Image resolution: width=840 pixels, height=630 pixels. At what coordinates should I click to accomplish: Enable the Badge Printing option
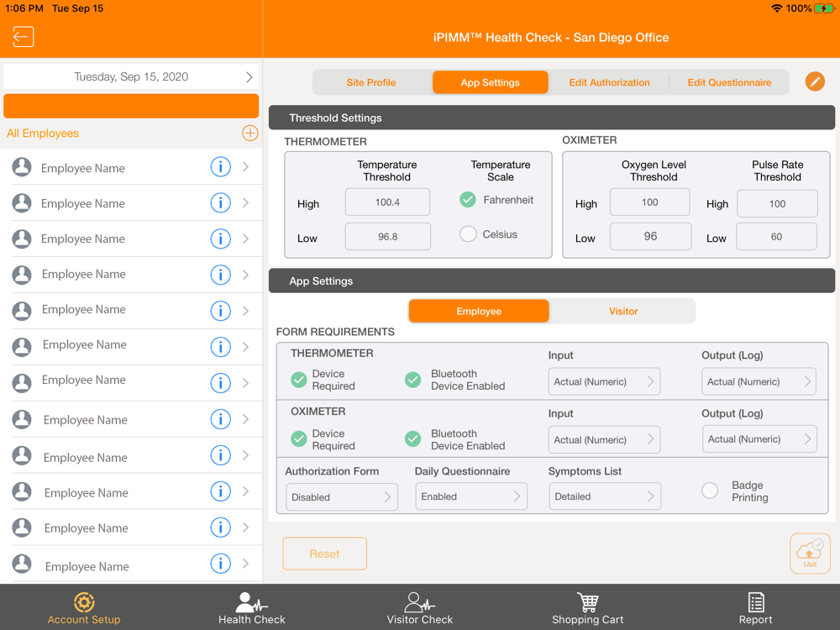pyautogui.click(x=710, y=491)
